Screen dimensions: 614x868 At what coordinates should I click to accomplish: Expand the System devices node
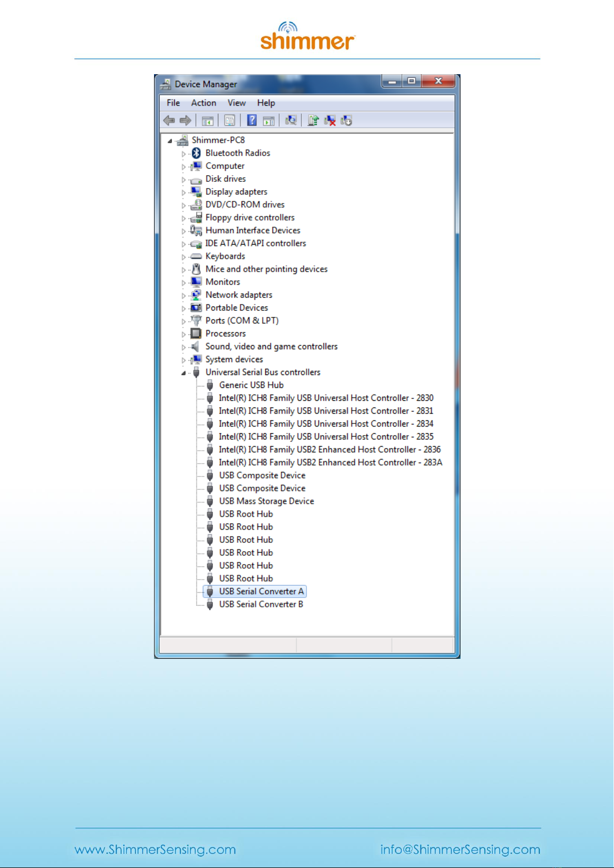[x=183, y=360]
